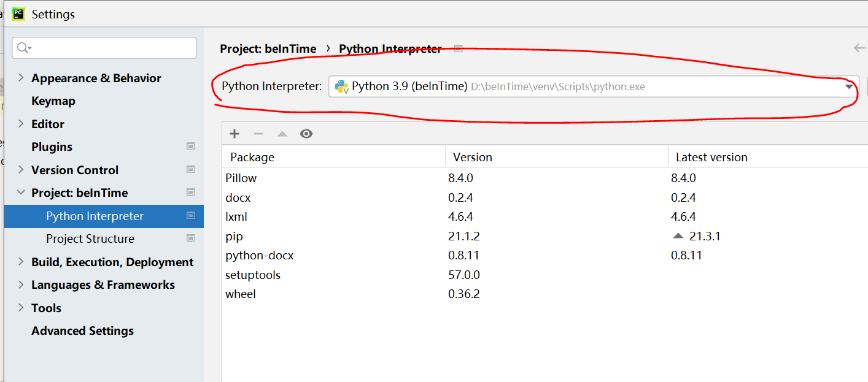Collapse the Project: beInTime section
Screen dimensions: 868x382
point(21,193)
